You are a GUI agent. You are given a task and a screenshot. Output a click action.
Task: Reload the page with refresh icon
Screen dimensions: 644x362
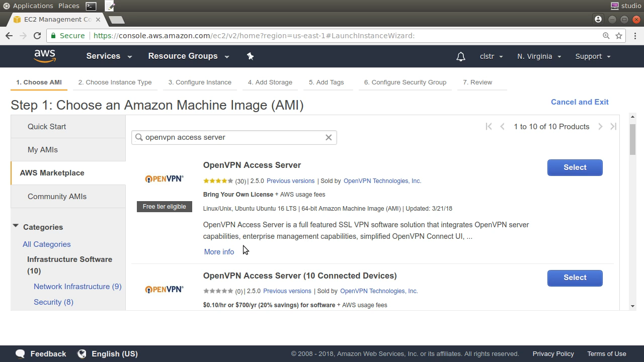(x=37, y=36)
